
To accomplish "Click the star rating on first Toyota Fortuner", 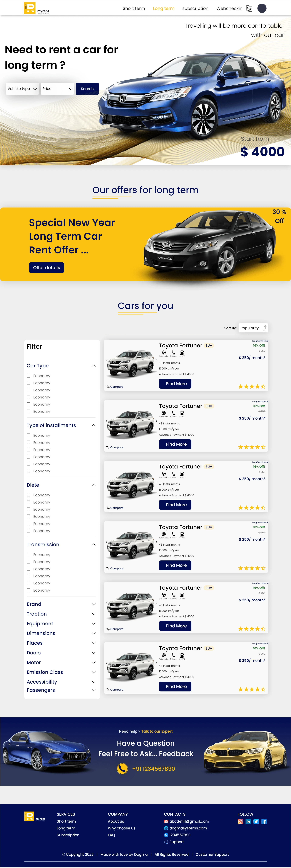I will (252, 386).
